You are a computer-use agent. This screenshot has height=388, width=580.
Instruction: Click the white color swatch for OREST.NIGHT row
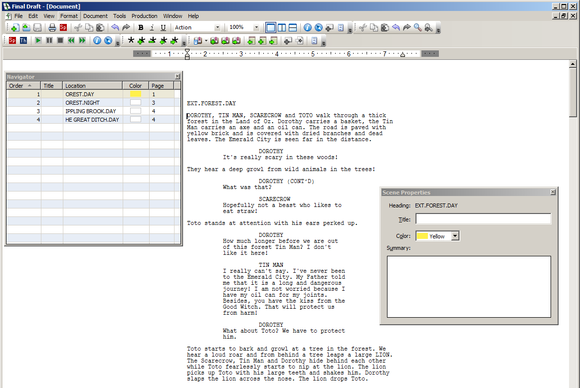(135, 102)
